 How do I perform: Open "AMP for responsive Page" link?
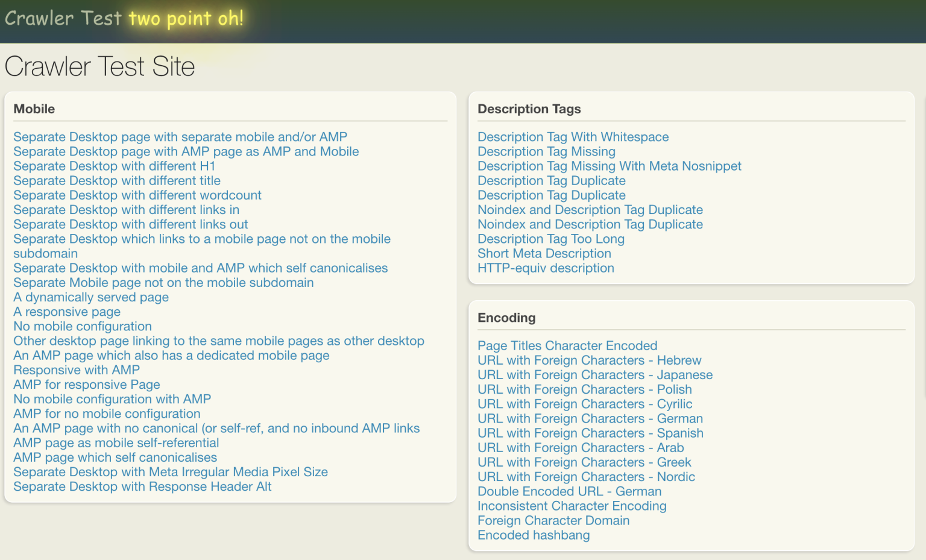86,384
